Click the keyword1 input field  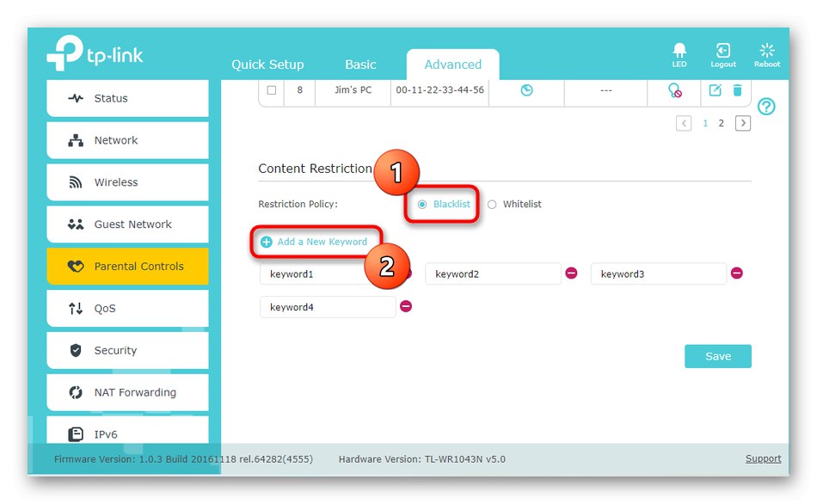pyautogui.click(x=327, y=274)
